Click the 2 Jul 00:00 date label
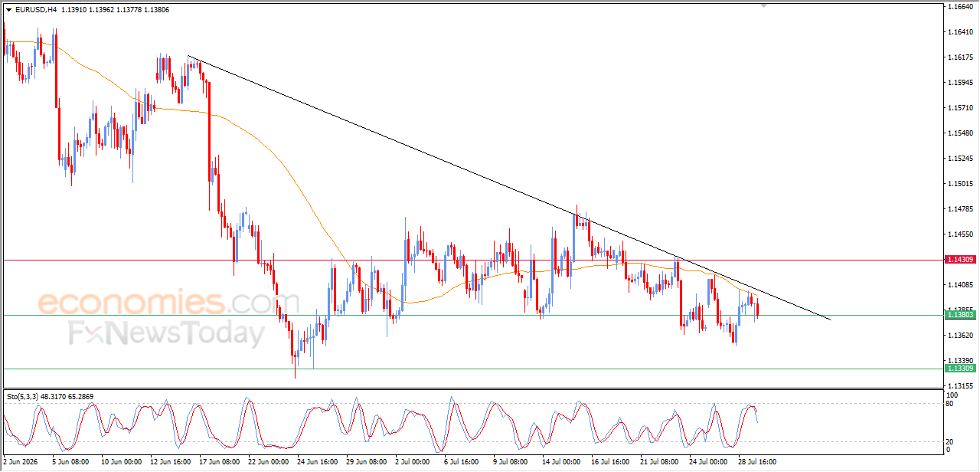 click(414, 463)
